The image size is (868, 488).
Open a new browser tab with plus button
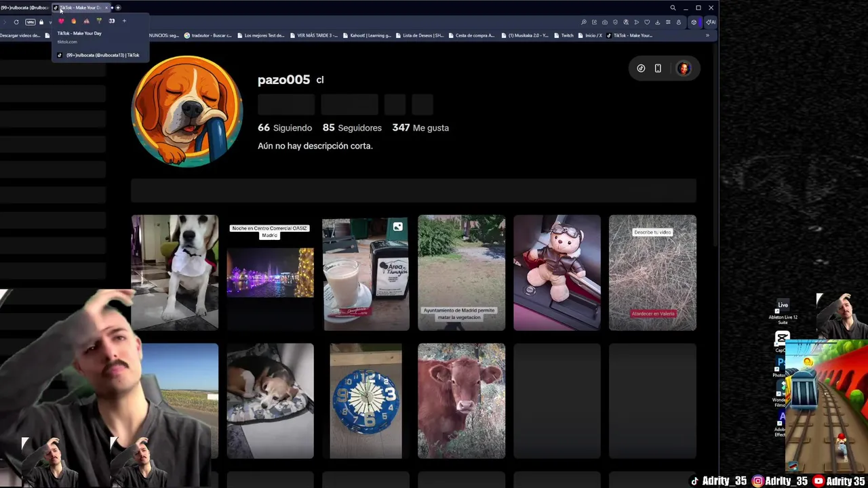tap(118, 7)
